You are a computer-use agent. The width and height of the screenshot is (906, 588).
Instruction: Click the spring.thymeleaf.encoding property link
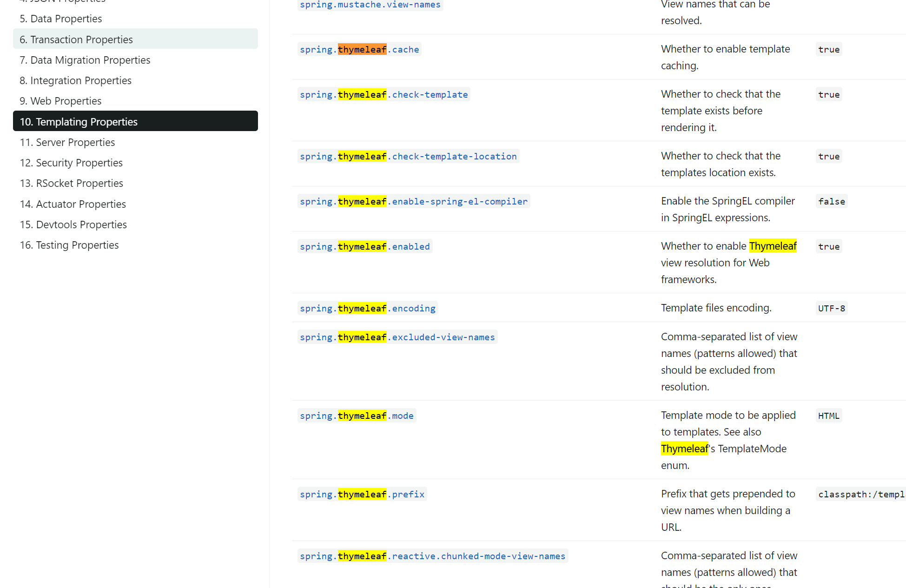coord(368,308)
